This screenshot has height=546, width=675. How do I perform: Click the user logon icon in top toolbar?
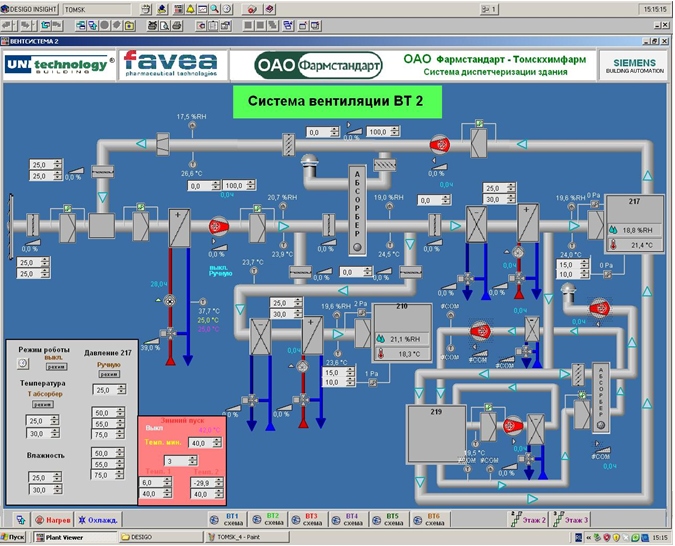162,9
